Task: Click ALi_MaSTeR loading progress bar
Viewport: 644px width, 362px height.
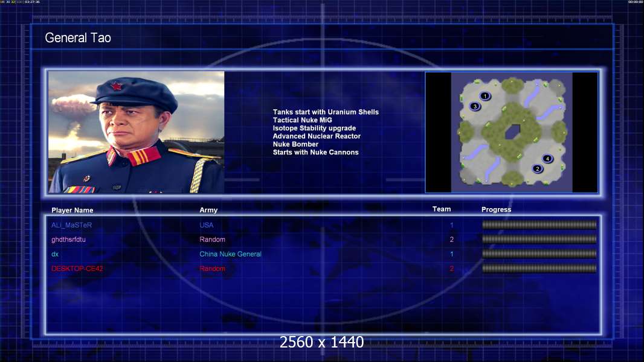Action: [539, 224]
